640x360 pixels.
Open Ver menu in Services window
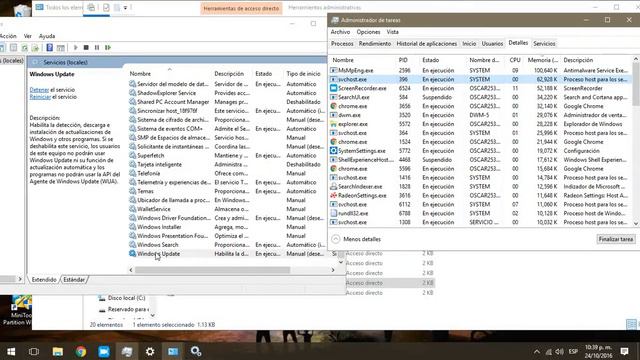pyautogui.click(x=27, y=36)
